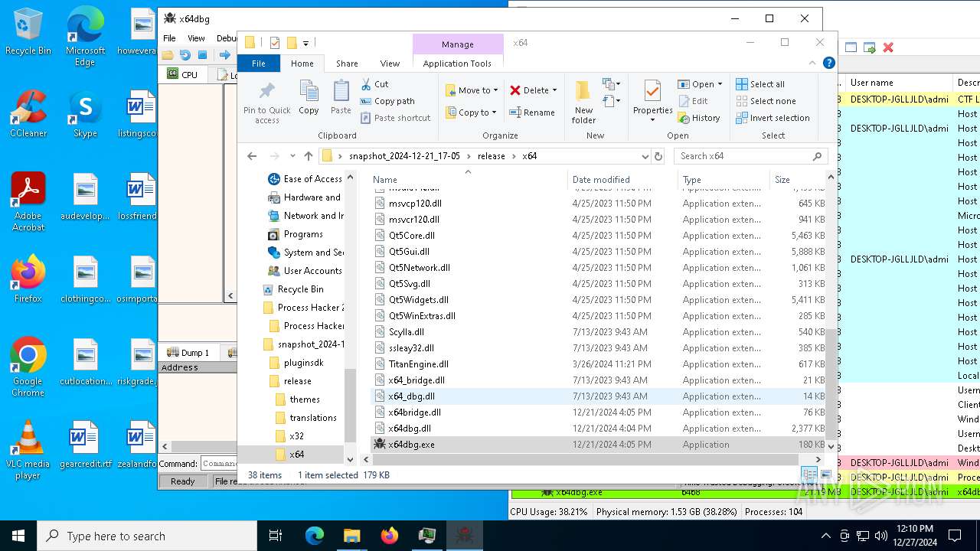Select themes folder in navigation tree
The width and height of the screenshot is (980, 551).
(304, 399)
